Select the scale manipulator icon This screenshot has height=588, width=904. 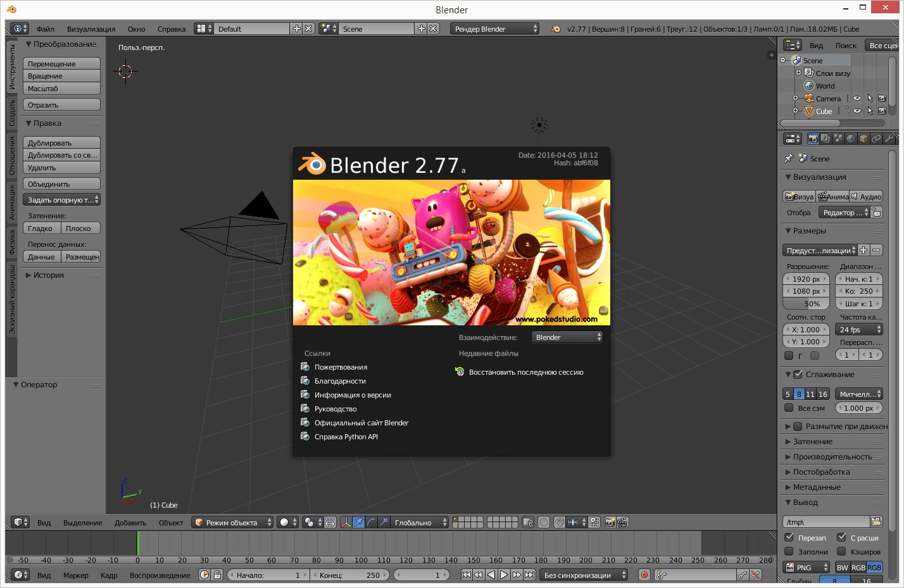coord(384,522)
